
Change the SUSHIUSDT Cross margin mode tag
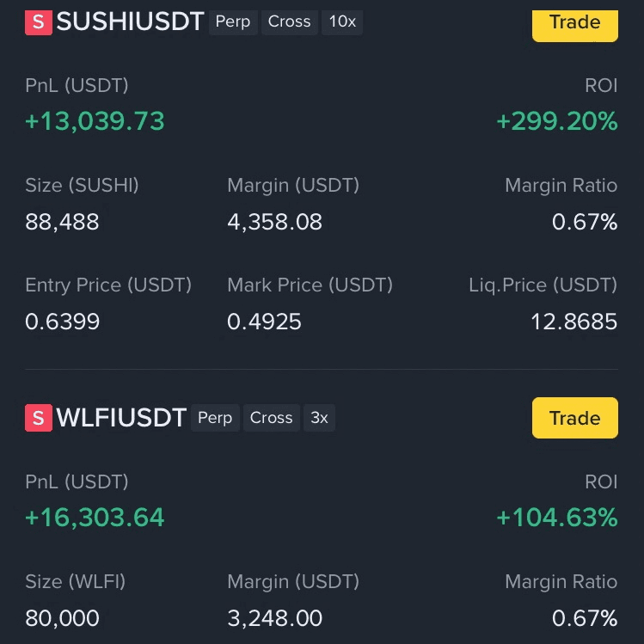click(x=290, y=21)
